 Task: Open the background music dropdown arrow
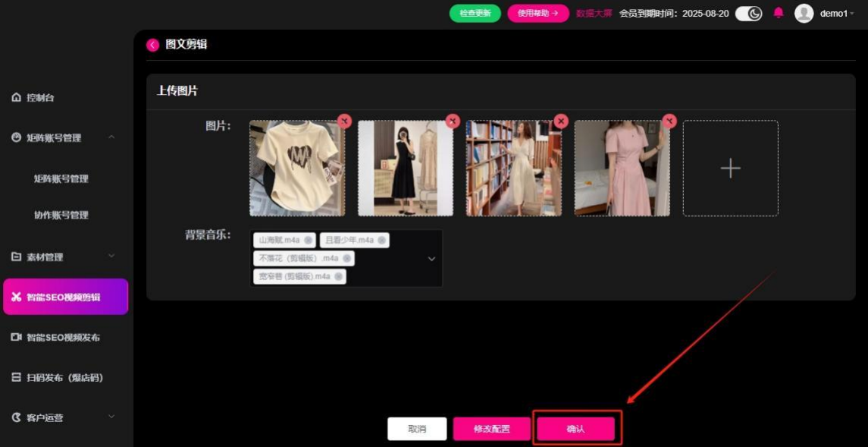tap(431, 259)
